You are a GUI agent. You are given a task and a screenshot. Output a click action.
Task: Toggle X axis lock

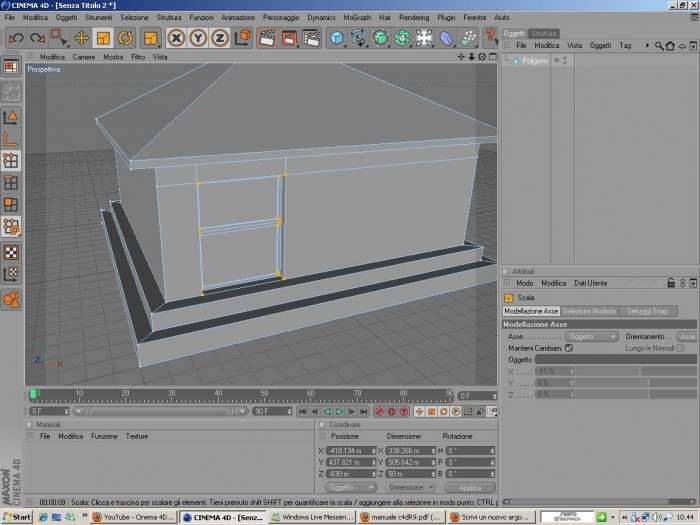tap(176, 38)
